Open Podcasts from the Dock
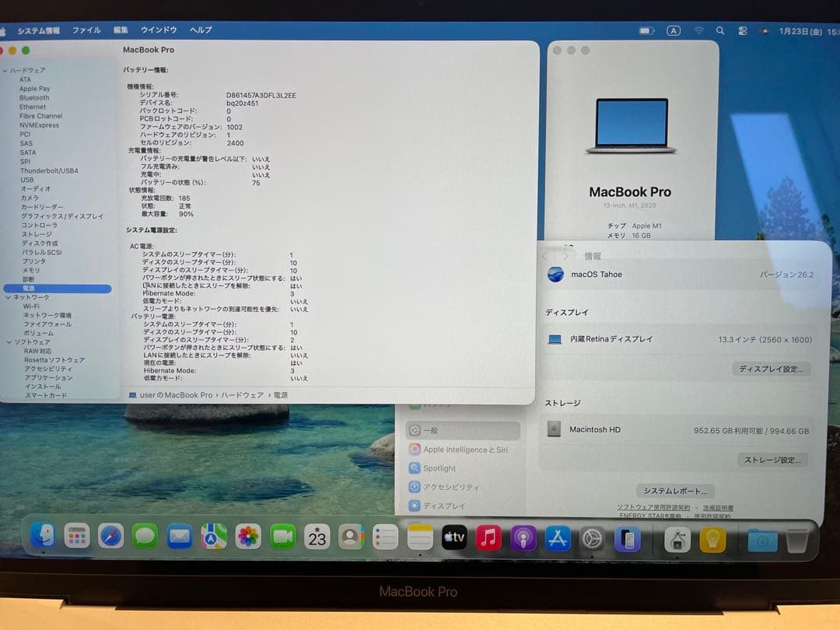Screen dimensions: 840x630 [522, 537]
